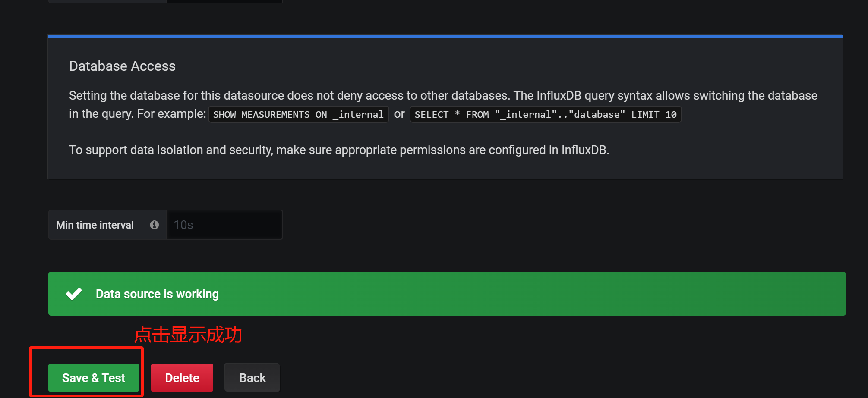Focus the Min time interval input field
Viewport: 868px width, 398px height.
(x=224, y=225)
